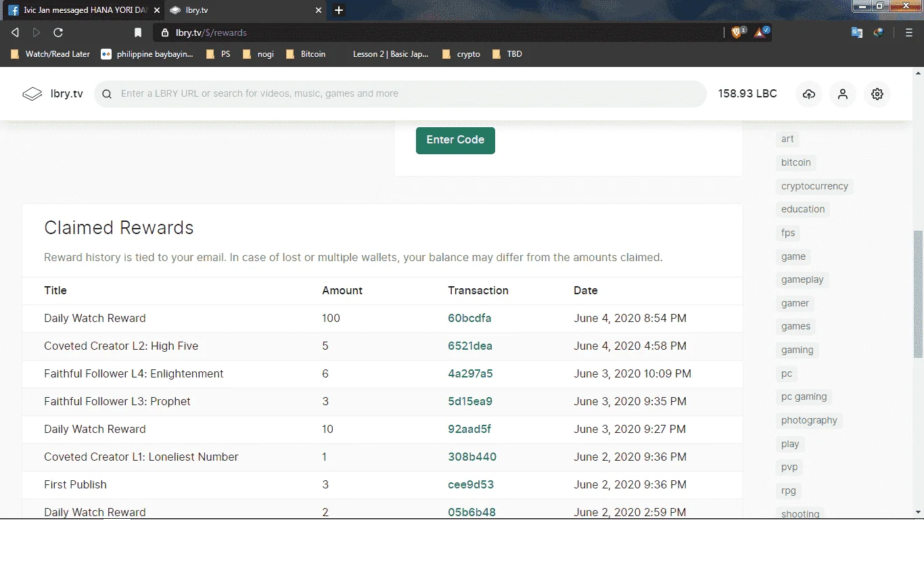Open the account user icon

(x=843, y=94)
